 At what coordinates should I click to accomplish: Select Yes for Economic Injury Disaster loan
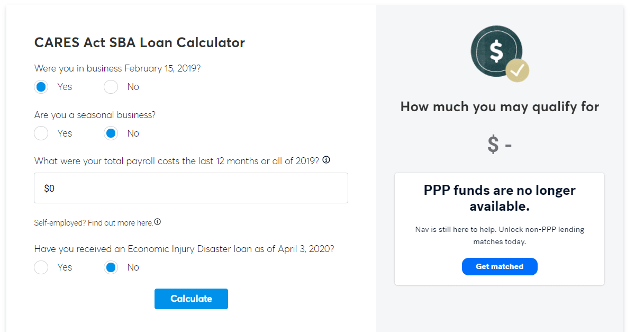tap(41, 267)
